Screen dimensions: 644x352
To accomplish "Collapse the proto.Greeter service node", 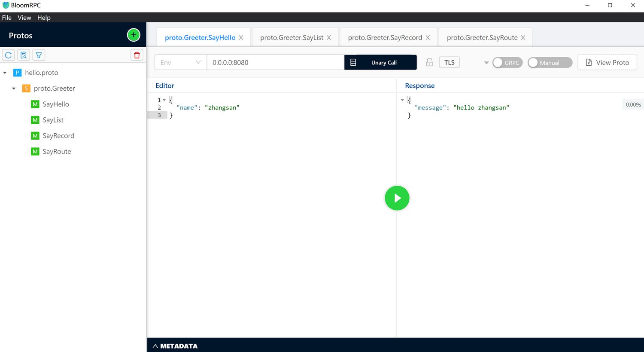I will pos(14,89).
